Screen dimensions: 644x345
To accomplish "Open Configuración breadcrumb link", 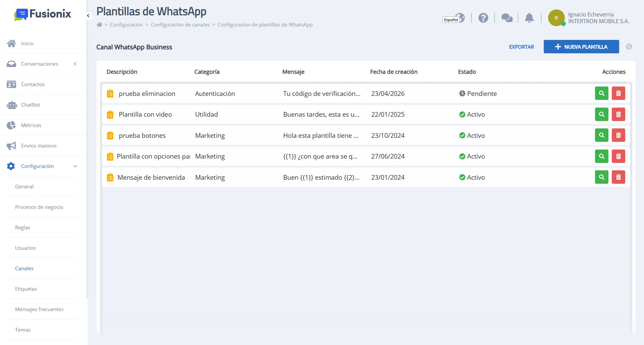I will pyautogui.click(x=126, y=24).
